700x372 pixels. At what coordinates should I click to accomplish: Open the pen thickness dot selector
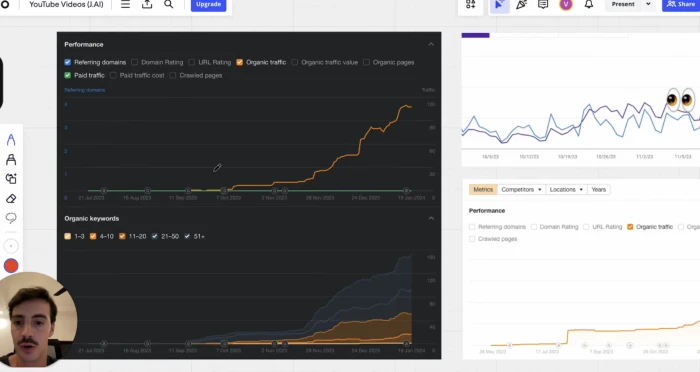click(x=11, y=246)
